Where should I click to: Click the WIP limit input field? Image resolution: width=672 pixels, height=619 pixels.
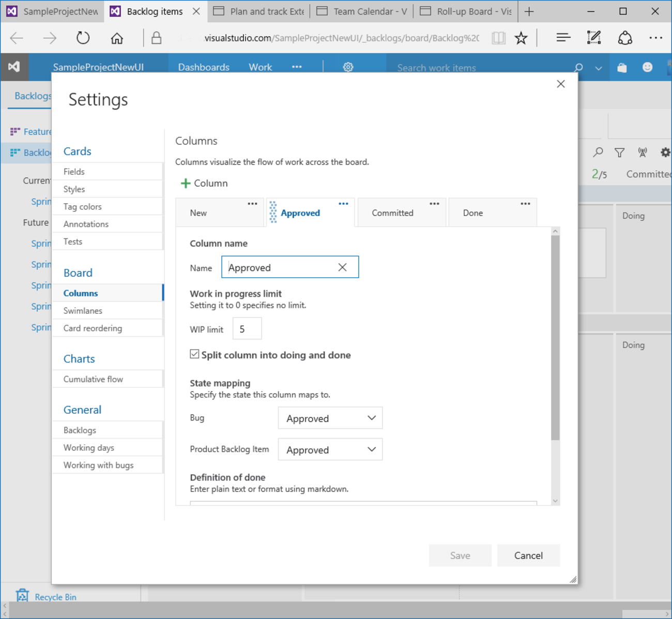[247, 329]
